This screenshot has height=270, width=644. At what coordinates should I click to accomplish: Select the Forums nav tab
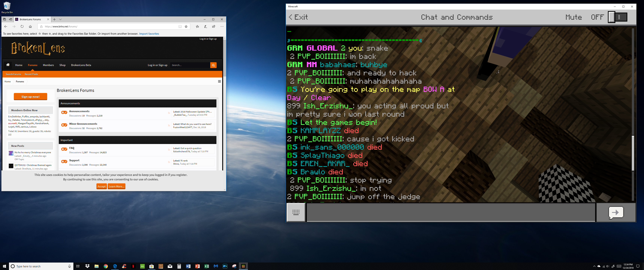[x=33, y=65]
